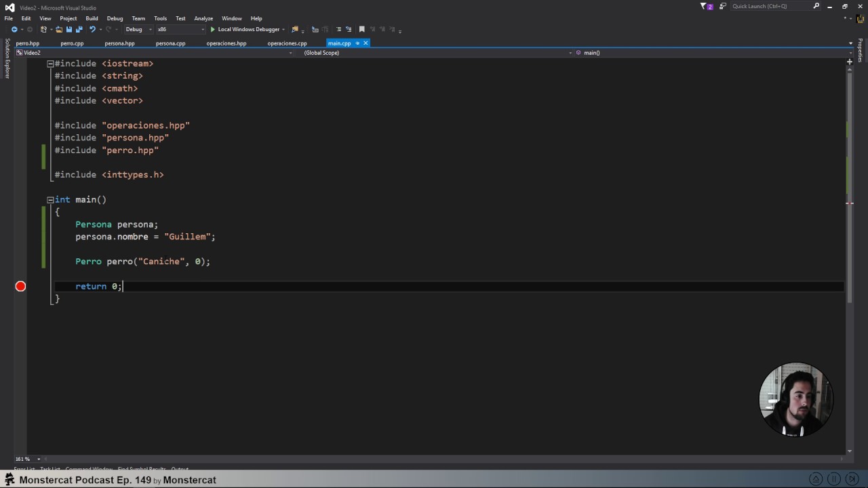This screenshot has width=868, height=488.
Task: Click the Quick Launch search magnifier icon
Action: coord(816,6)
